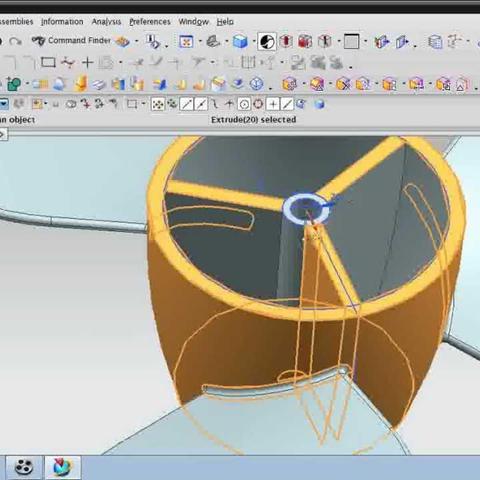The image size is (480, 480).
Task: Expand the Fit view dropdown arrow
Action: point(200,42)
